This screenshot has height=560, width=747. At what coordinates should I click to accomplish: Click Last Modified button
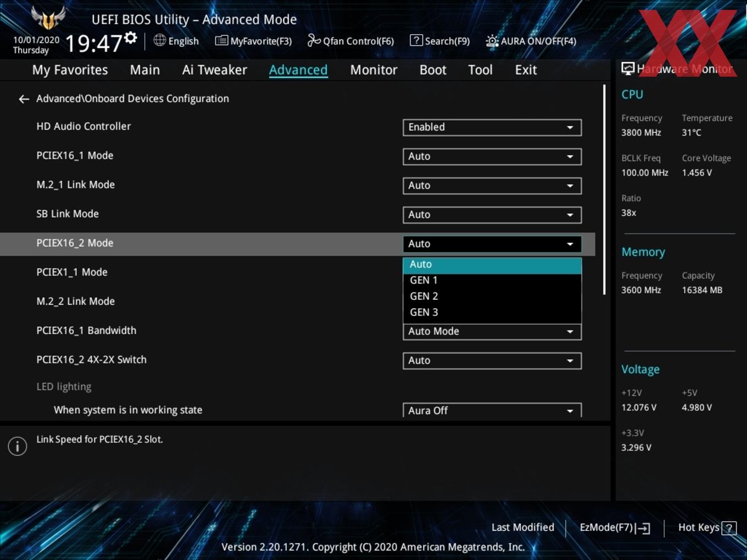tap(522, 528)
